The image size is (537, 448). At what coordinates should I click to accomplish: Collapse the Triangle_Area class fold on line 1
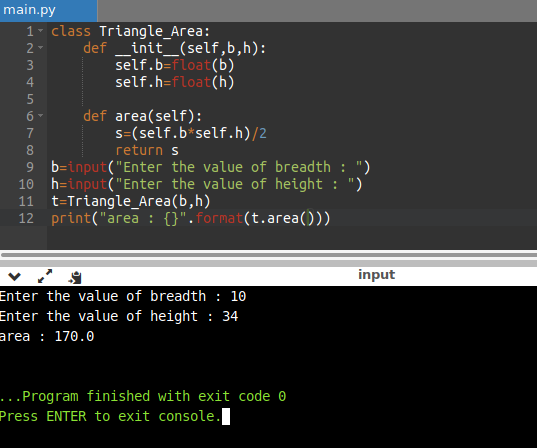click(41, 31)
